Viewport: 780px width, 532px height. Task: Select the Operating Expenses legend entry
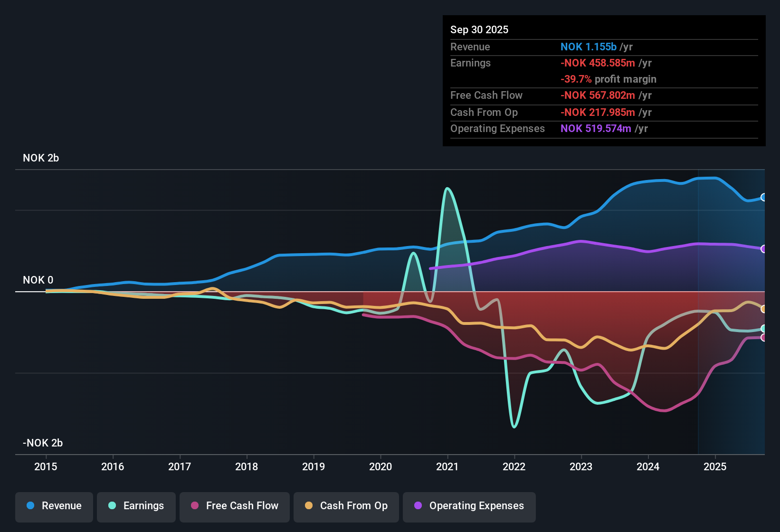pyautogui.click(x=469, y=506)
